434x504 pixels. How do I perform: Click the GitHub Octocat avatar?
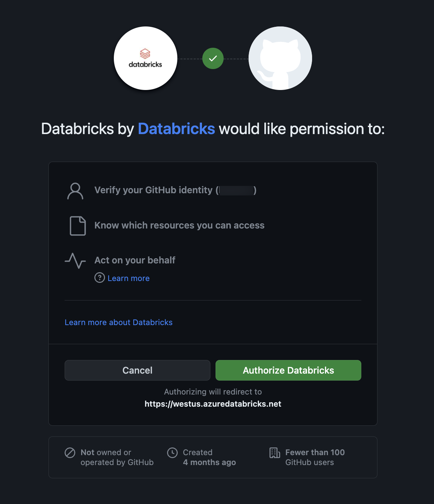[x=280, y=58]
